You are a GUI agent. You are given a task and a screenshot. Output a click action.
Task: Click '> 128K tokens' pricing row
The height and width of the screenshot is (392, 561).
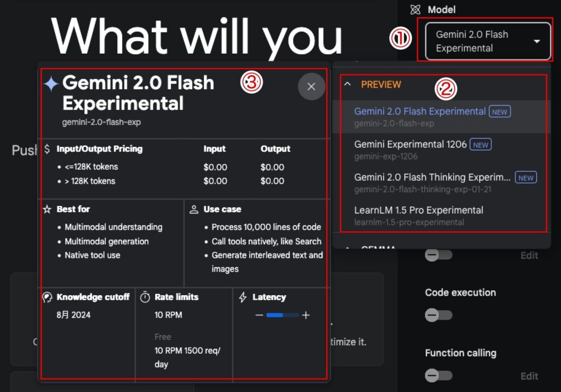pos(90,181)
